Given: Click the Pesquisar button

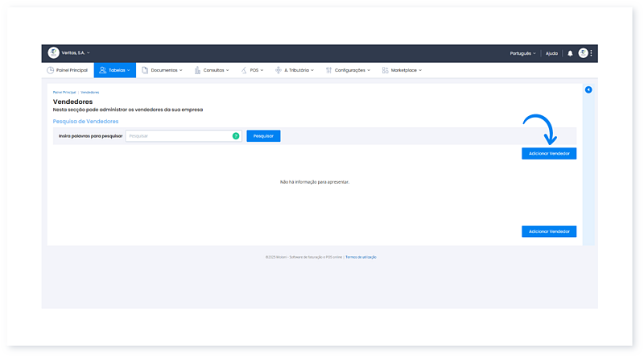Looking at the screenshot, I should tap(263, 136).
